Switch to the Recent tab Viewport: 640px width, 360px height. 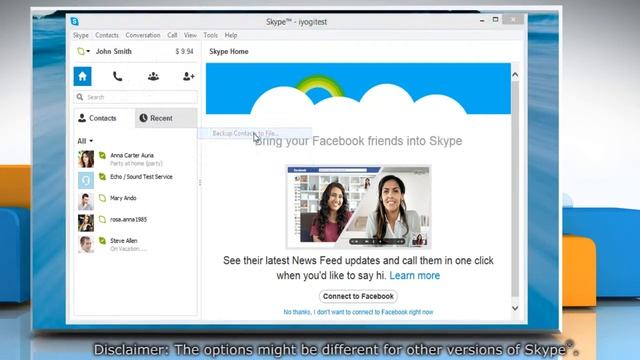point(166,118)
